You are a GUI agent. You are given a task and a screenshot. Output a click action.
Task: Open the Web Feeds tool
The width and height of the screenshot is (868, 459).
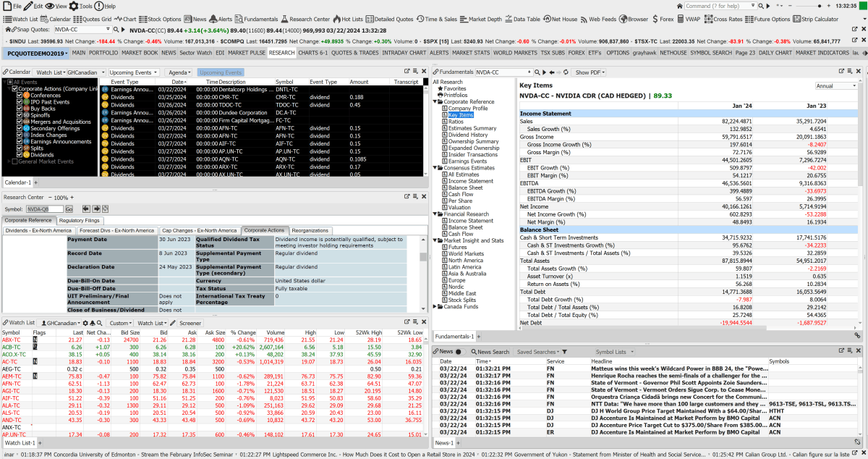(598, 19)
